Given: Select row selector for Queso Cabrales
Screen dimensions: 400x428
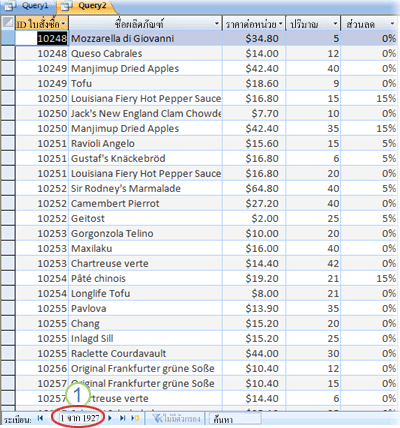Looking at the screenshot, I should point(8,53).
